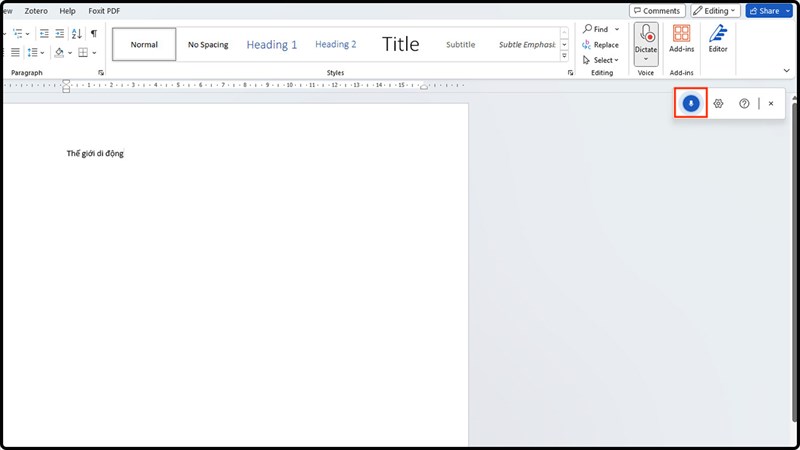Open dictation help question mark icon
Viewport: 800px width, 450px height.
[744, 103]
